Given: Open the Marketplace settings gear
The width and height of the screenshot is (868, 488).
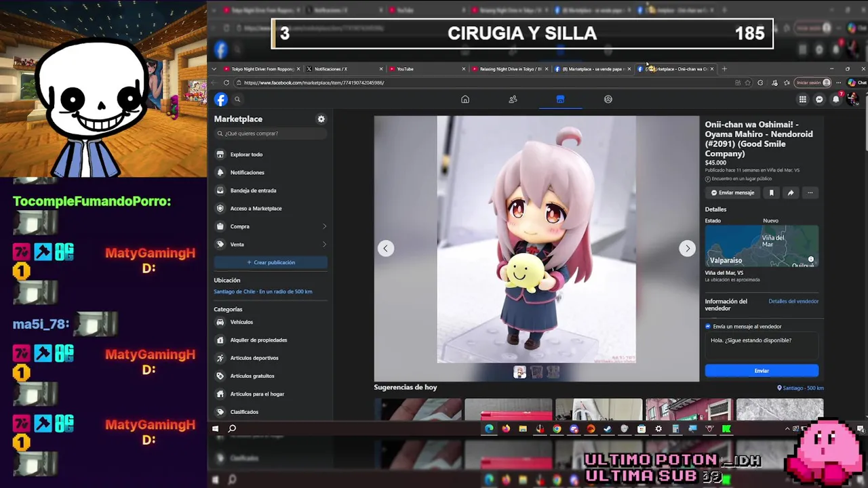Looking at the screenshot, I should tap(321, 119).
